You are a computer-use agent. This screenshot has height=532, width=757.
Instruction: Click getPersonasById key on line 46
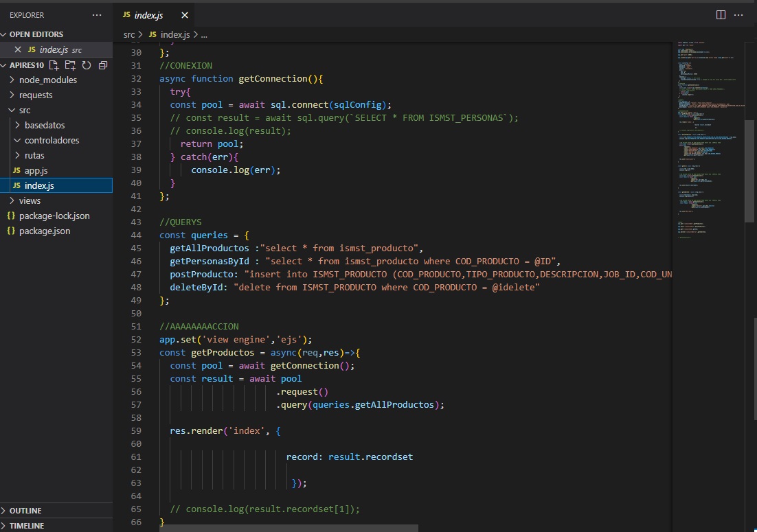coord(210,262)
